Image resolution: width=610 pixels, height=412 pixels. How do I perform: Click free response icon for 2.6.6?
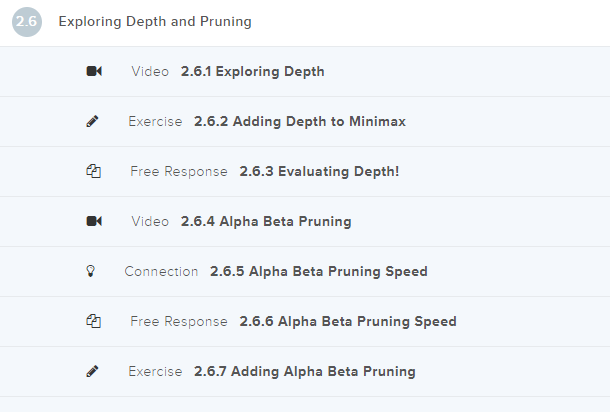(x=94, y=322)
